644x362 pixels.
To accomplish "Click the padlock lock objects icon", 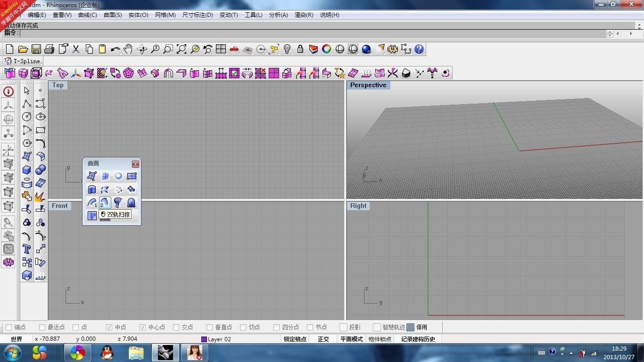I will [x=300, y=49].
